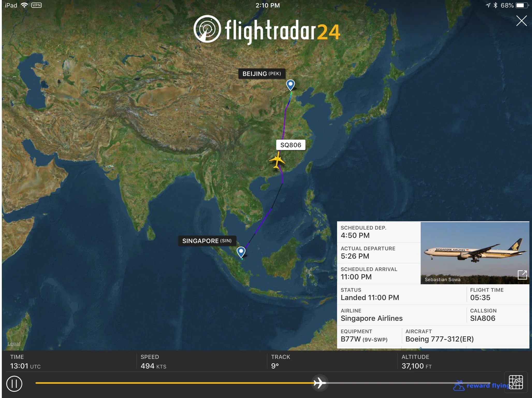
Task: Tap the Singapore Airlines aircraft photo
Action: click(475, 253)
